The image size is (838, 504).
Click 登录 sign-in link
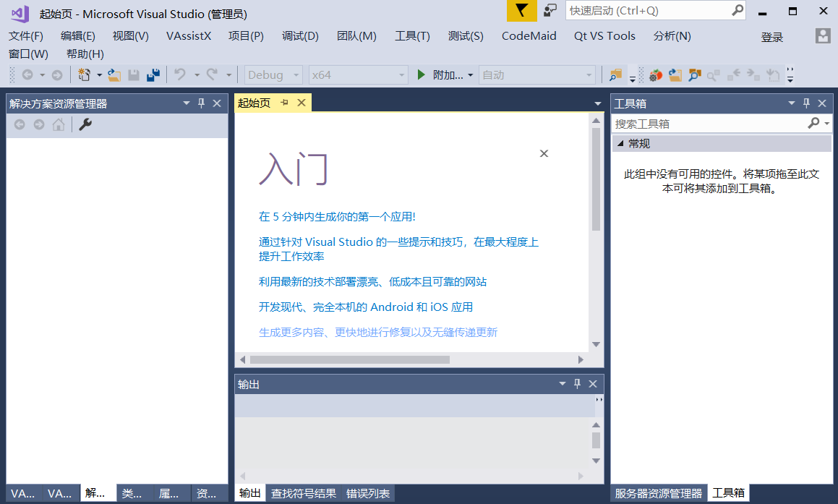[x=771, y=38]
